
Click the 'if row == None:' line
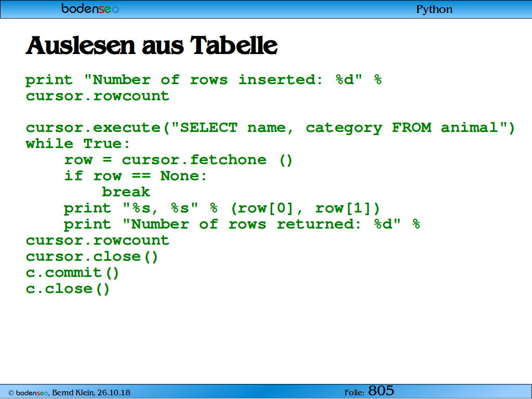pos(136,176)
